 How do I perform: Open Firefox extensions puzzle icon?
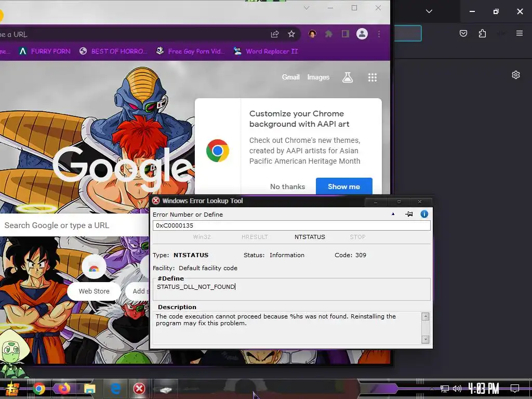pos(482,33)
